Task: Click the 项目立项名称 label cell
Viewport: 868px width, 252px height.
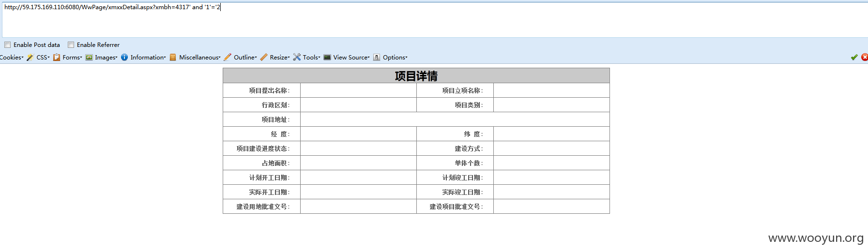Action: coord(455,90)
